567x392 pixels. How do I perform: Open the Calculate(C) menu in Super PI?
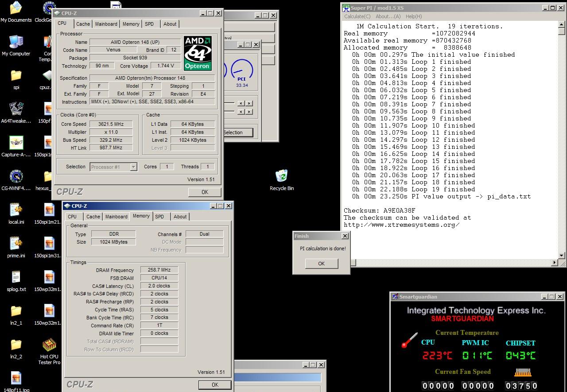357,16
